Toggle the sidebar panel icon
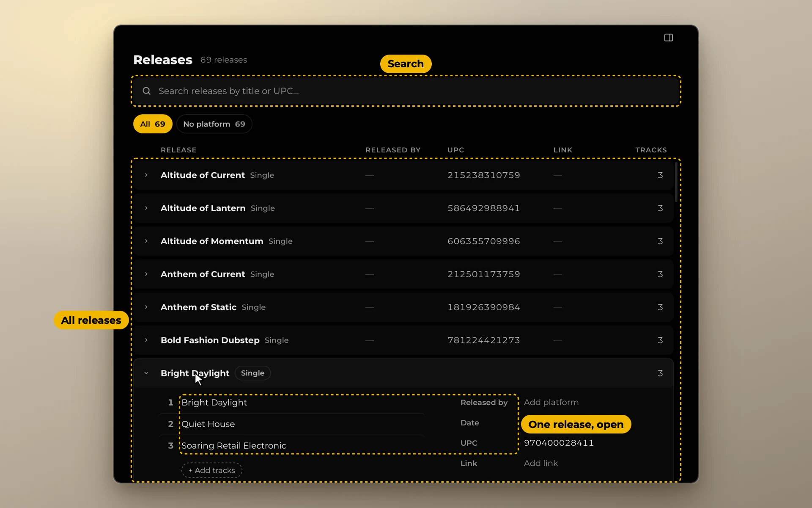Image resolution: width=812 pixels, height=508 pixels. pos(668,38)
